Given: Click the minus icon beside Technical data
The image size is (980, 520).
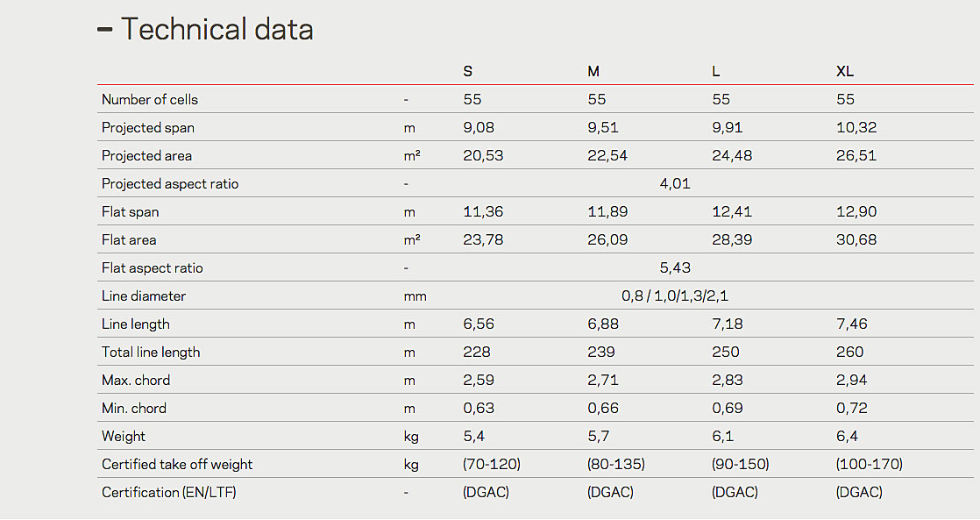Looking at the screenshot, I should click(x=105, y=29).
